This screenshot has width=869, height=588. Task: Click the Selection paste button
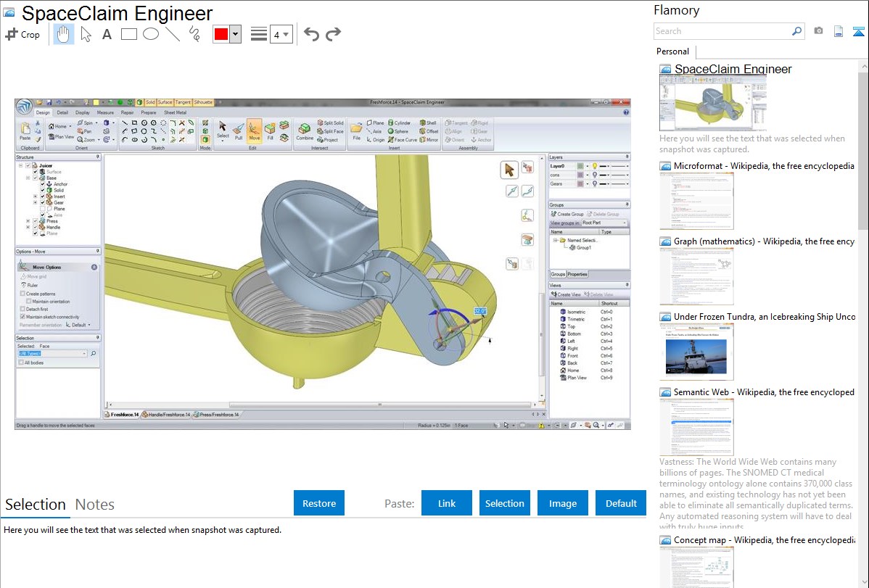coord(505,503)
